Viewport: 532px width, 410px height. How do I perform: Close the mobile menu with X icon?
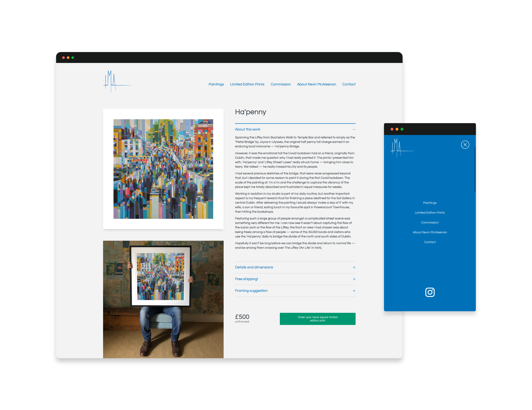[x=465, y=145]
